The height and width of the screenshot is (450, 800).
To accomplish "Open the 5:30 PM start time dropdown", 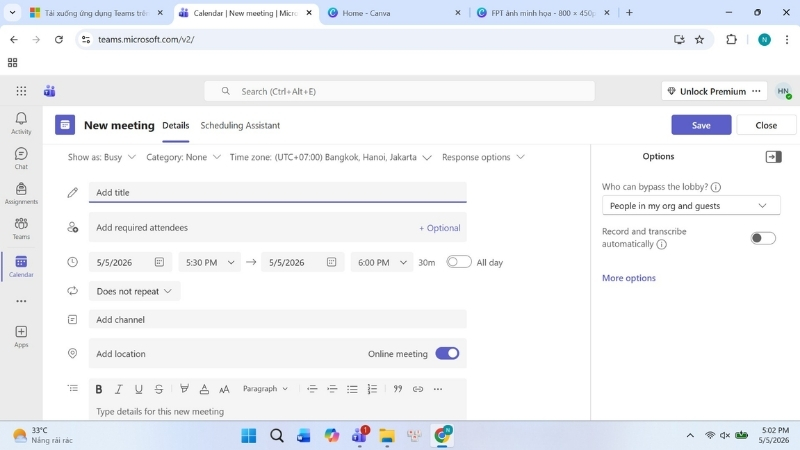I will click(x=210, y=262).
